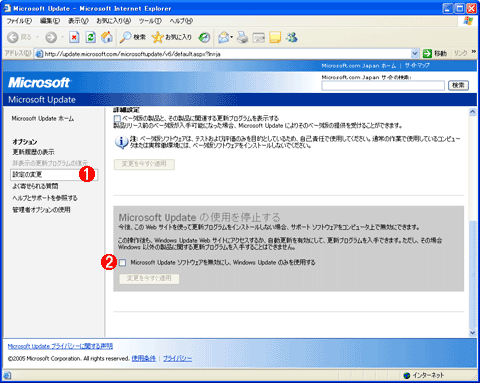The height and width of the screenshot is (383, 480).
Task: Click the Forward navigation arrow
Action: (51, 37)
